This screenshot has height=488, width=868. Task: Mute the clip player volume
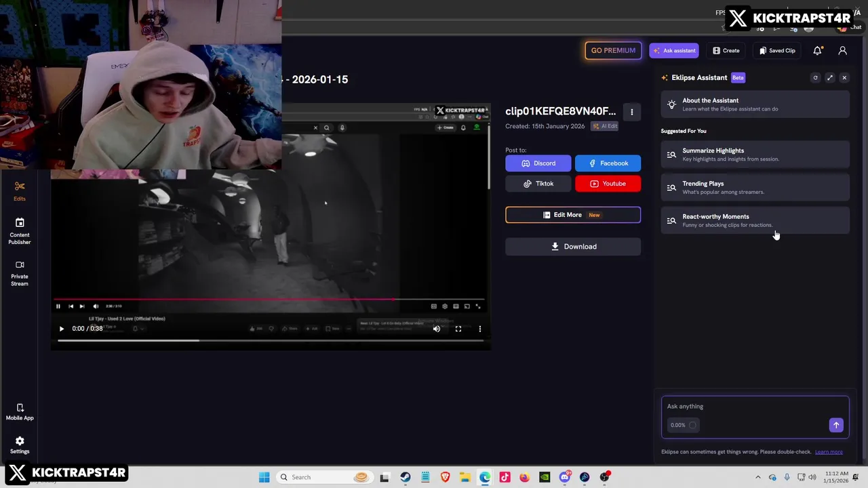437,329
